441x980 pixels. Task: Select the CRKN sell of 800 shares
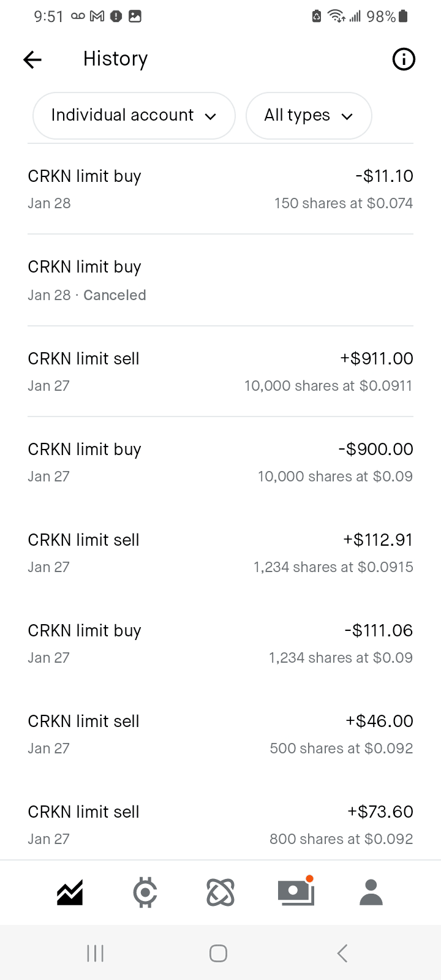click(221, 825)
